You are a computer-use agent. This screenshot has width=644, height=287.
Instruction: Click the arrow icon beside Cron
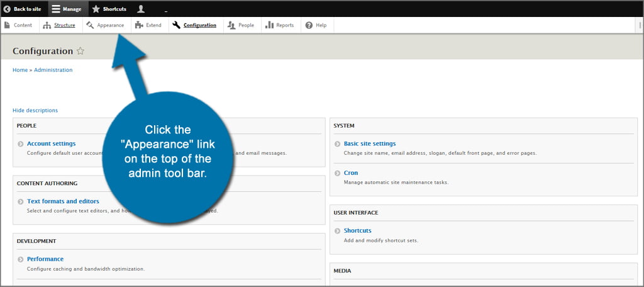(x=337, y=173)
